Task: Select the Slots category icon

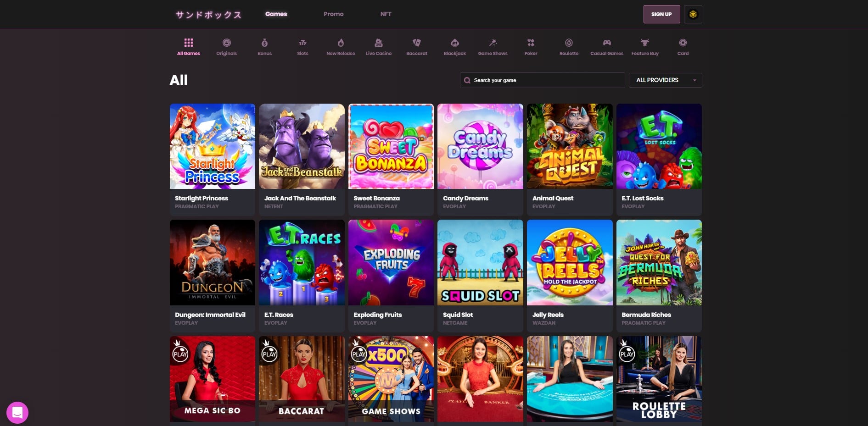Action: pos(302,43)
